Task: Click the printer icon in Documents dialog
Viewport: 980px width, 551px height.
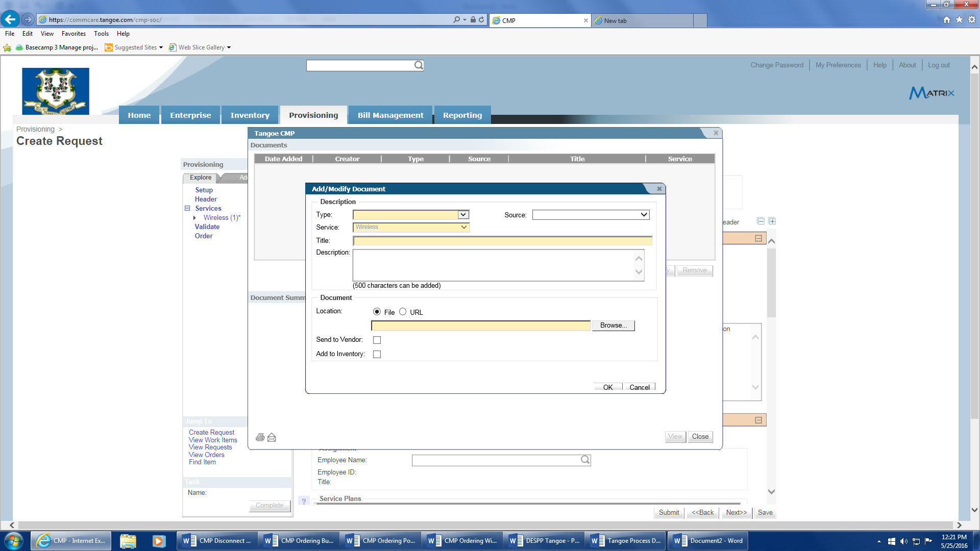Action: (260, 437)
